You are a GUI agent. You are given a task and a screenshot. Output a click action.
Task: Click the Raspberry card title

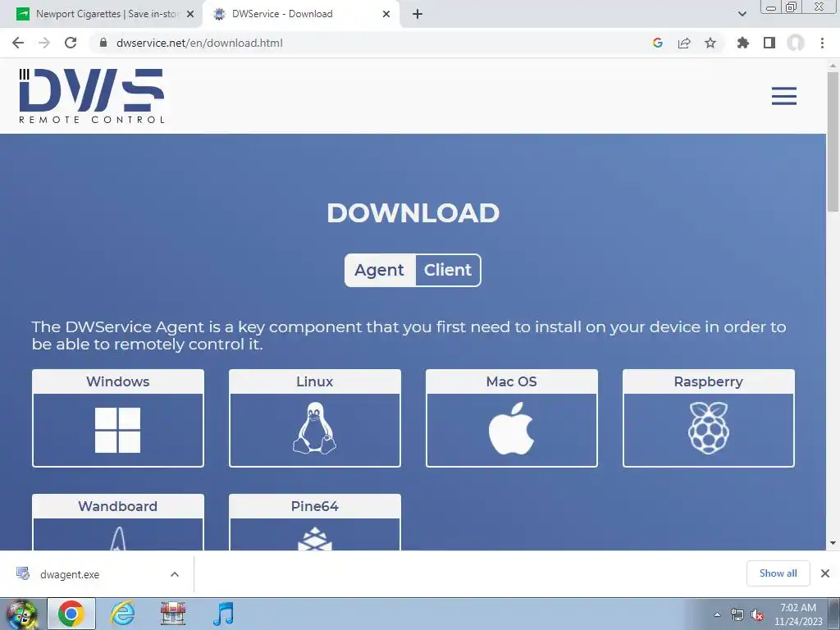[x=708, y=381]
